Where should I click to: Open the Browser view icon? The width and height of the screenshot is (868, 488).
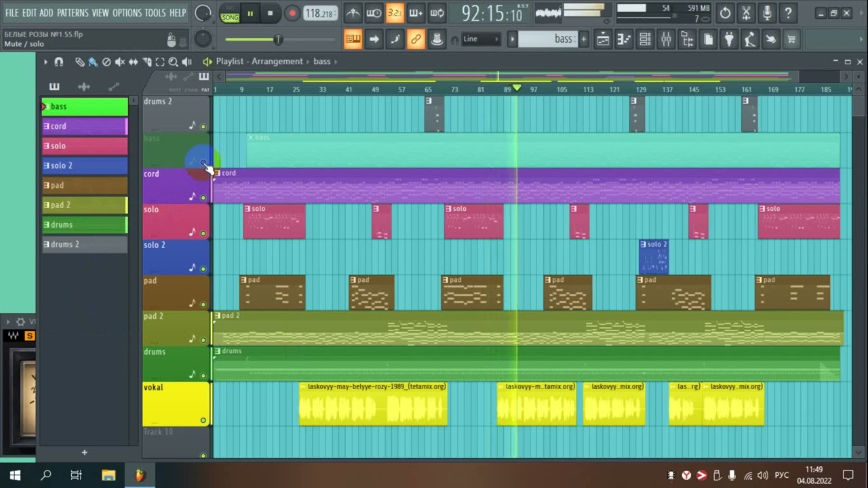coord(687,39)
